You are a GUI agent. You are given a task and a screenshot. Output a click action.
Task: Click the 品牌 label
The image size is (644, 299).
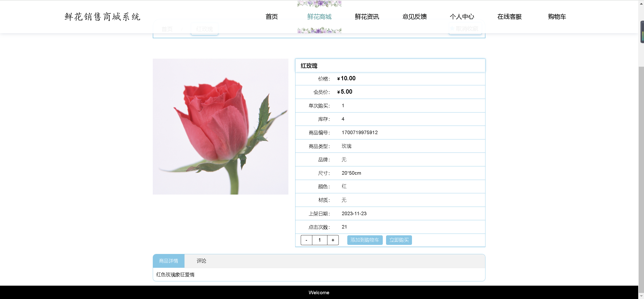click(x=324, y=160)
